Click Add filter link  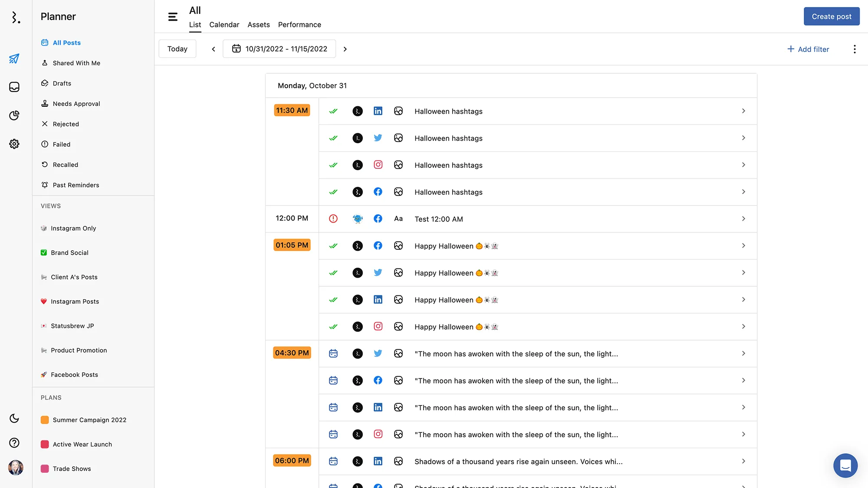pyautogui.click(x=808, y=49)
